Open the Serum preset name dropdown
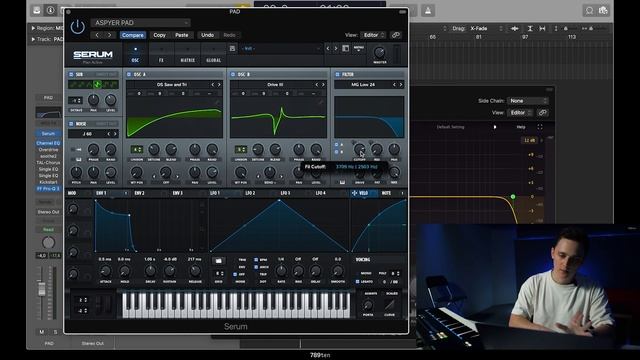640x360 pixels. tap(281, 49)
